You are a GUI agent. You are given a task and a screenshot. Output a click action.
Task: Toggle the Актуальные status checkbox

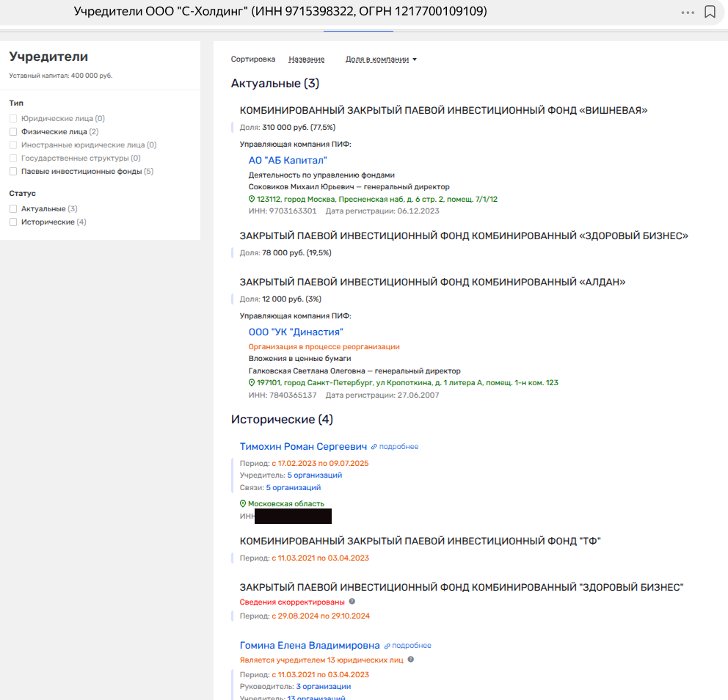tap(13, 209)
